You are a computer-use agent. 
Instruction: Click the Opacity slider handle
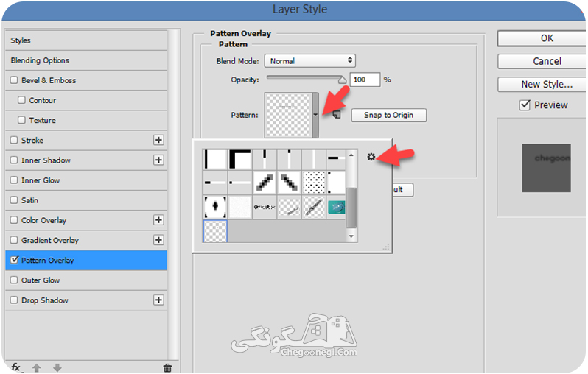pos(342,80)
